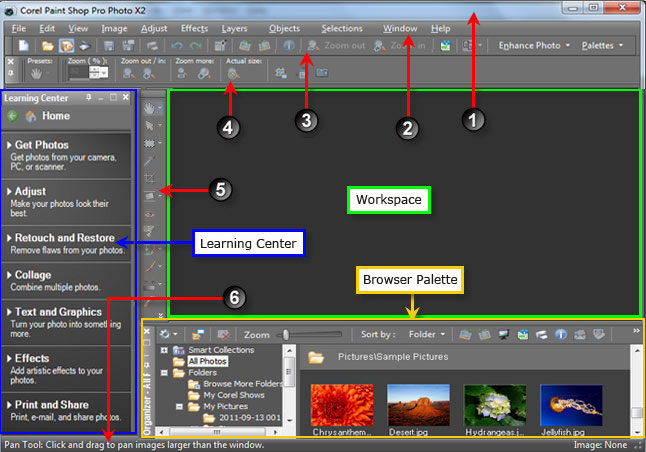Select the My Corel Shows folder
This screenshot has height=452, width=646.
234,395
